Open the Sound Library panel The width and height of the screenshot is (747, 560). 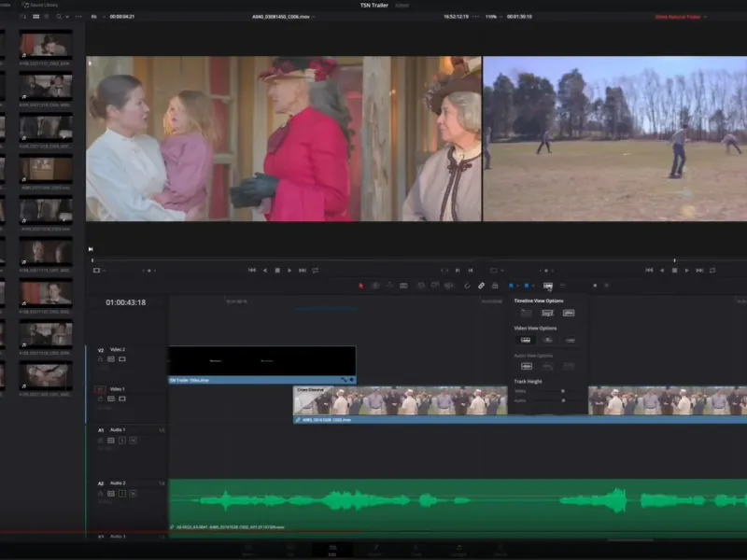[x=40, y=5]
